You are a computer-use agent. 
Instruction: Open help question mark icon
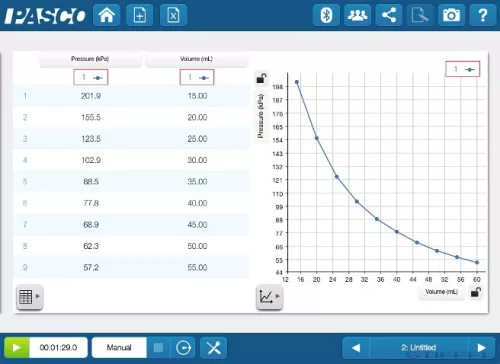[x=483, y=15]
